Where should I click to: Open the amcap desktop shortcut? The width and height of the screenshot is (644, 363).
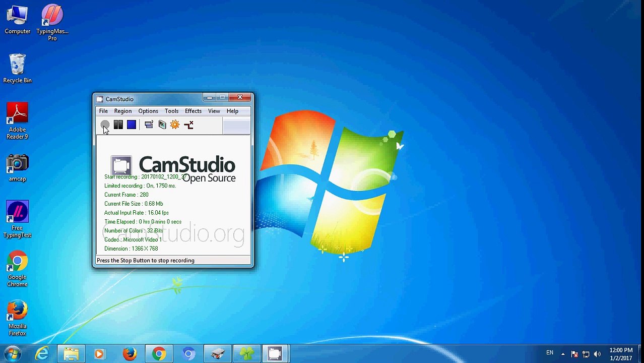18,167
